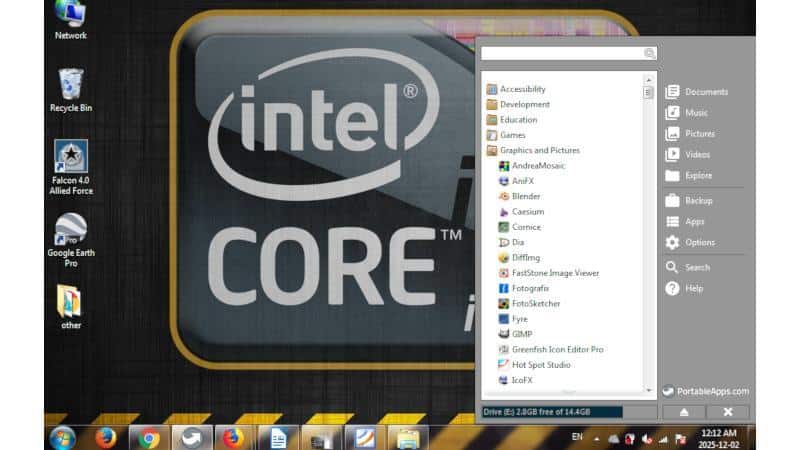This screenshot has width=800, height=450.
Task: Click the eject drive button
Action: click(x=684, y=412)
